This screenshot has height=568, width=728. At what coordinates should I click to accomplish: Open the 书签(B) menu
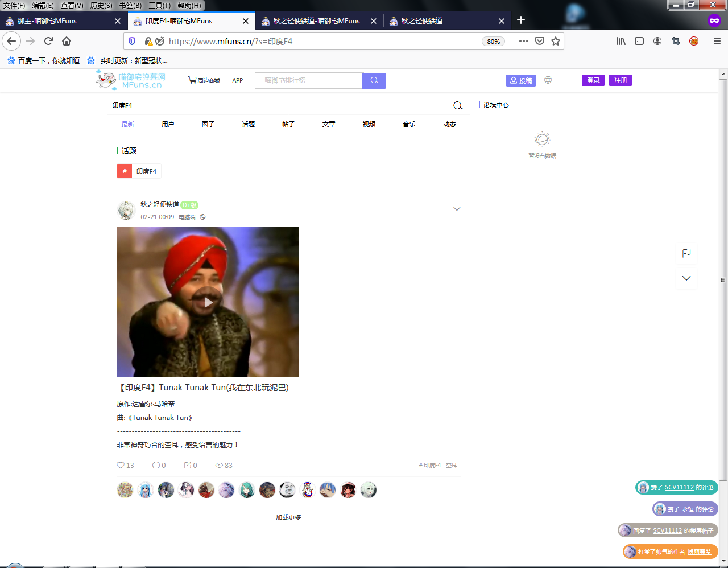tap(130, 6)
